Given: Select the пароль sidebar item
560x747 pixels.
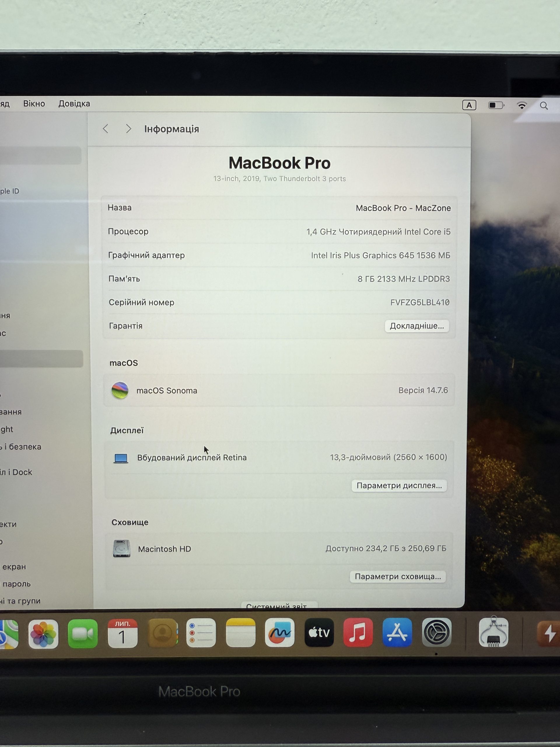Looking at the screenshot, I should click(16, 584).
